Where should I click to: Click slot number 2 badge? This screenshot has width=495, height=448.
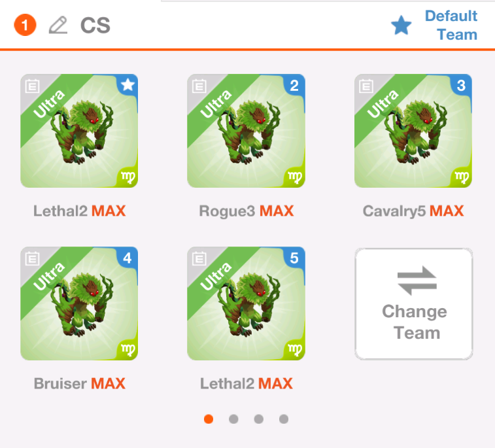coord(294,84)
